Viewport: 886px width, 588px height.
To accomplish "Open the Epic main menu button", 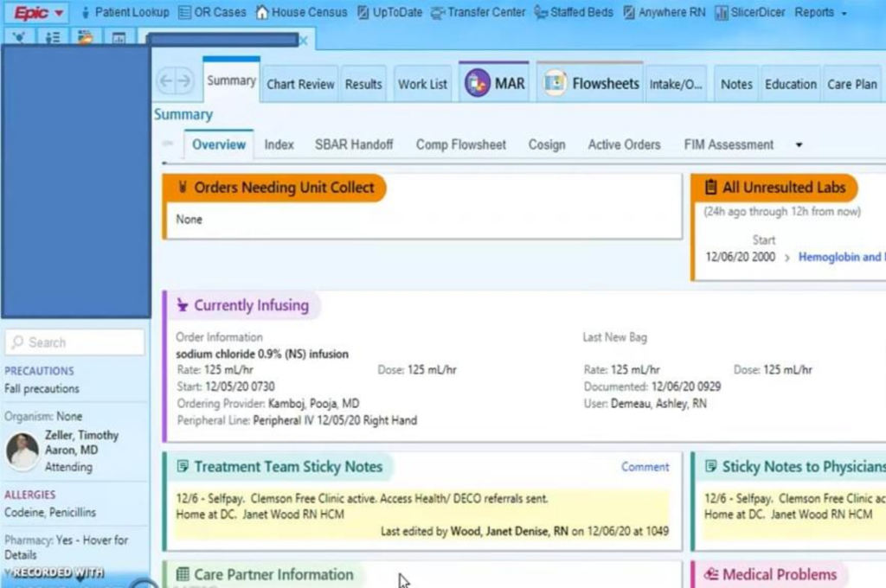I will 37,12.
